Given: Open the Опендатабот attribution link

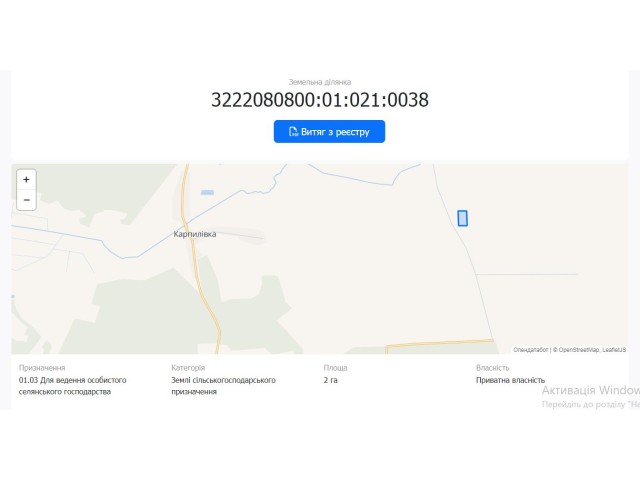Looking at the screenshot, I should tap(531, 350).
